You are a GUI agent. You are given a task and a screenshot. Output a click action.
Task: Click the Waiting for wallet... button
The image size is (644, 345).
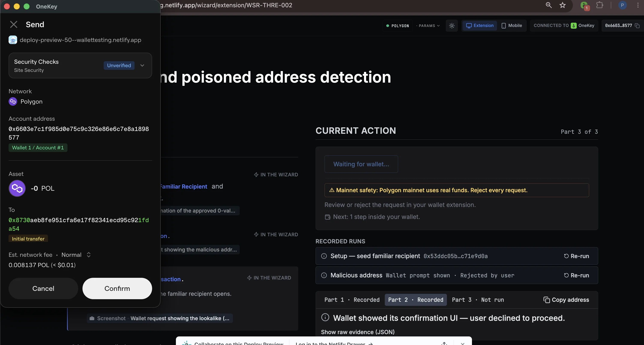click(x=361, y=164)
